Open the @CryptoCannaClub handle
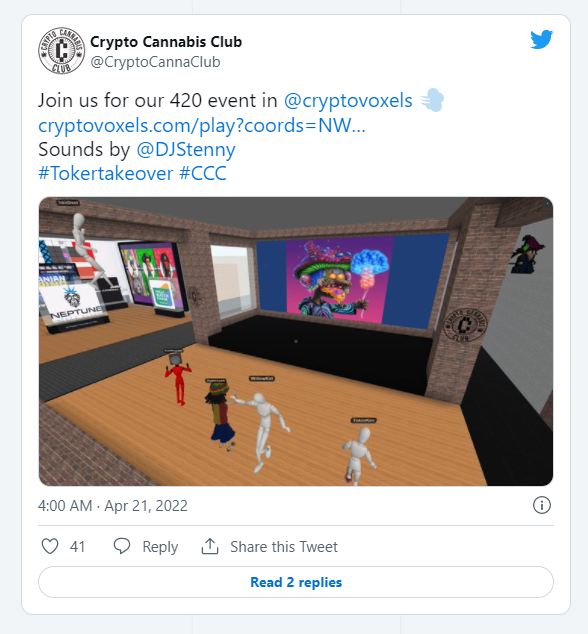This screenshot has height=634, width=588. [x=155, y=62]
